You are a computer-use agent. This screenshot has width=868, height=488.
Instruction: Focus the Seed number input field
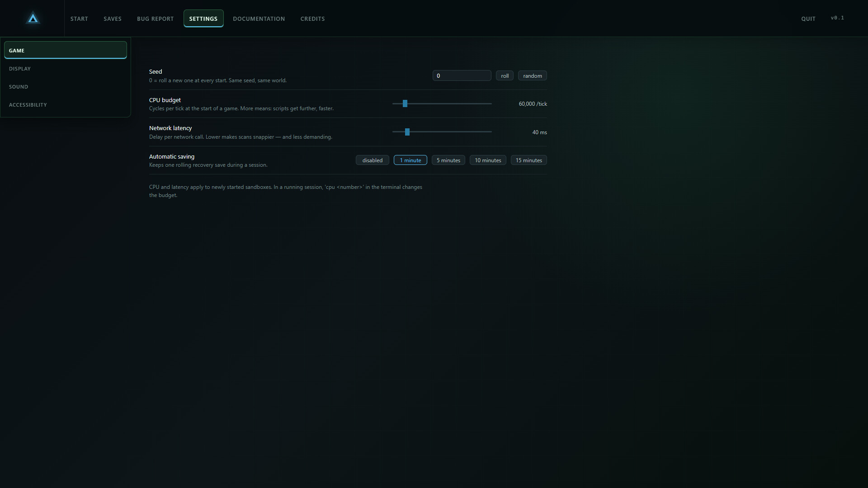coord(462,75)
